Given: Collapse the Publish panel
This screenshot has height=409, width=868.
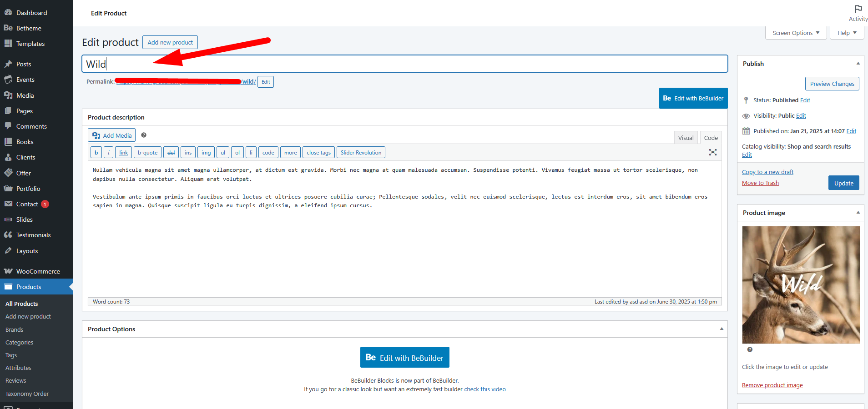Looking at the screenshot, I should pyautogui.click(x=858, y=64).
